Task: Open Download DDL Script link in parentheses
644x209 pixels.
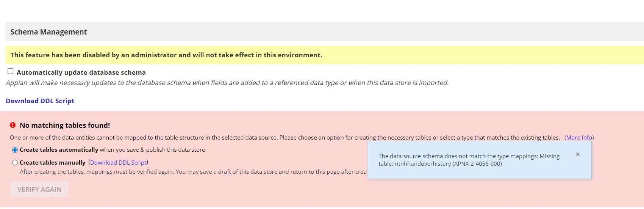Action: [118, 163]
